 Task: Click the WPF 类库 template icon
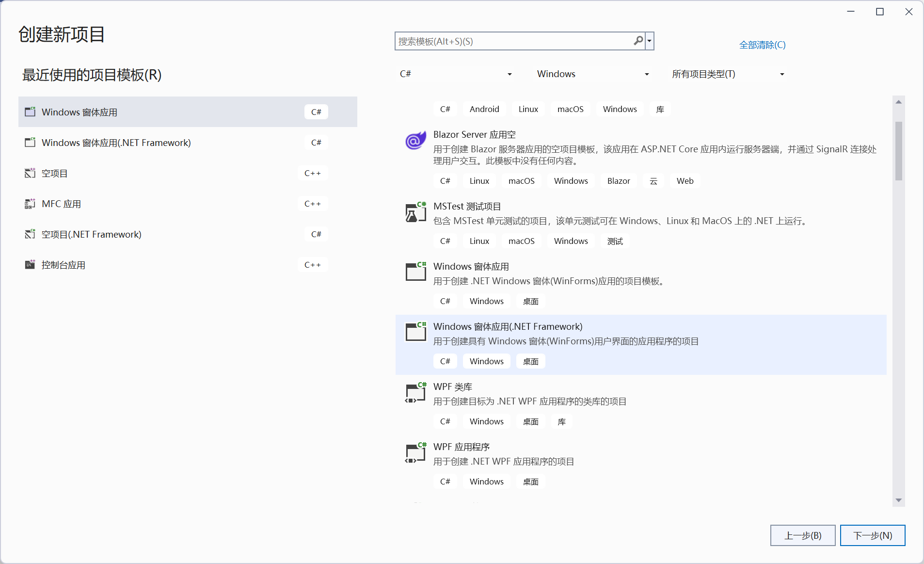(415, 393)
